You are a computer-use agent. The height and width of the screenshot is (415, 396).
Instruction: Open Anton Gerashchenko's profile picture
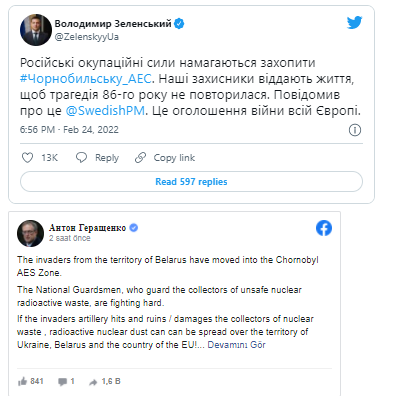[x=30, y=233]
